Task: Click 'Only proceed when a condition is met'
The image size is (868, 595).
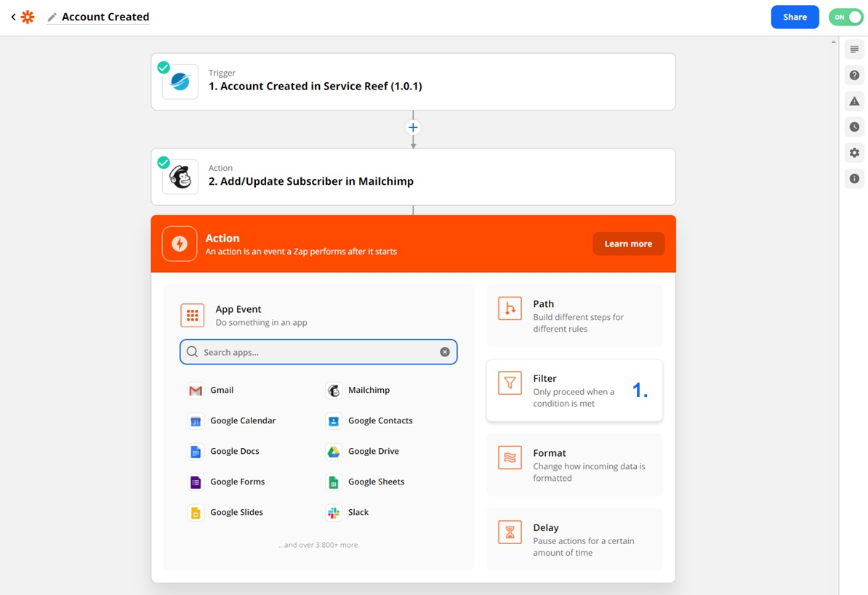Action: click(x=574, y=398)
